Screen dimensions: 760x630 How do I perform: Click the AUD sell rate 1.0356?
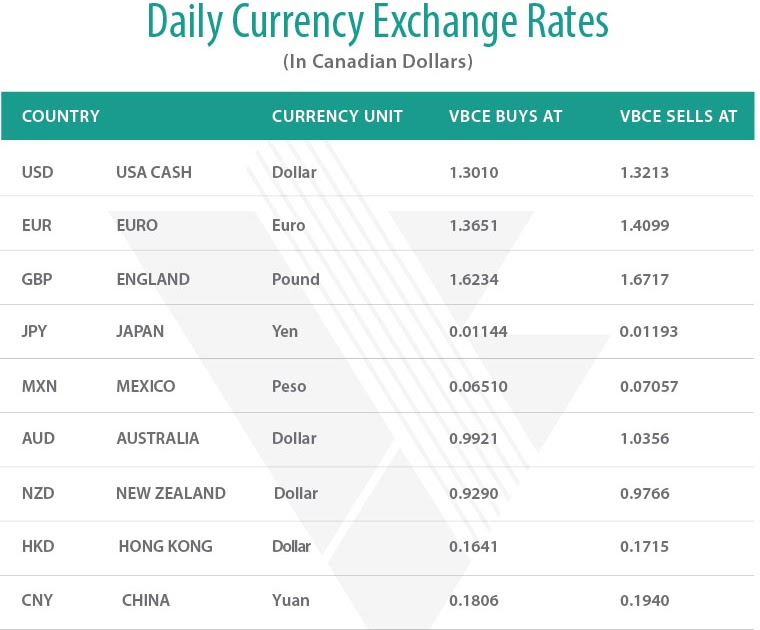click(644, 439)
